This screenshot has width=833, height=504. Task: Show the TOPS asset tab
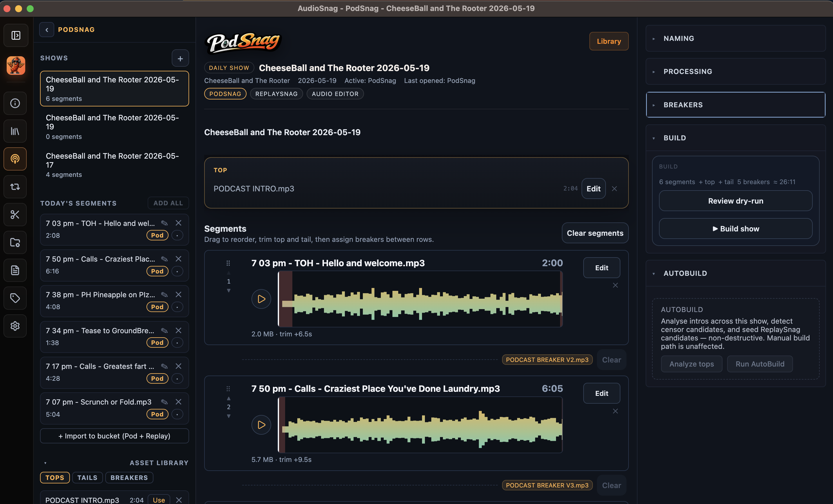click(x=55, y=477)
